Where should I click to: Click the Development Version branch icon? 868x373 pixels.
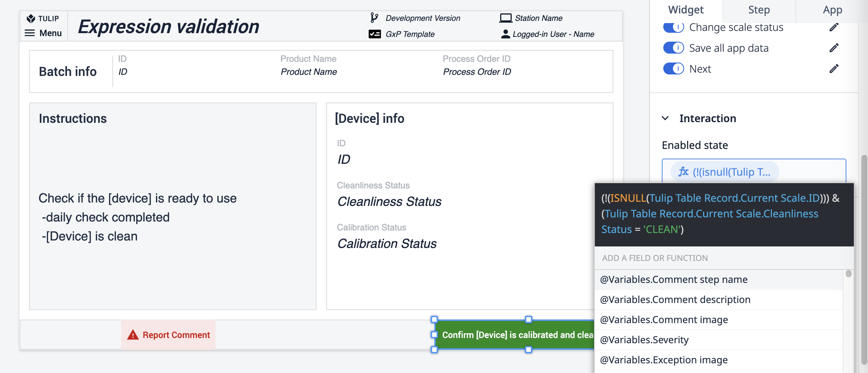point(374,18)
